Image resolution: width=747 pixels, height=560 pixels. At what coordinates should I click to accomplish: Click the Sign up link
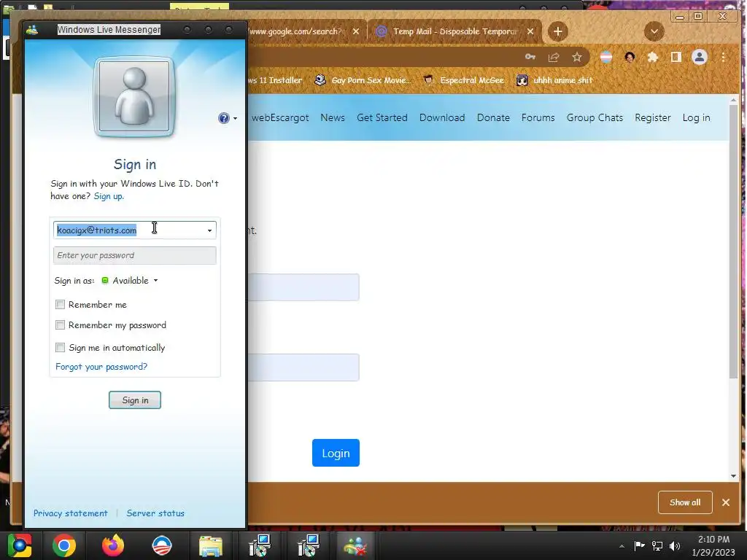[x=109, y=196]
